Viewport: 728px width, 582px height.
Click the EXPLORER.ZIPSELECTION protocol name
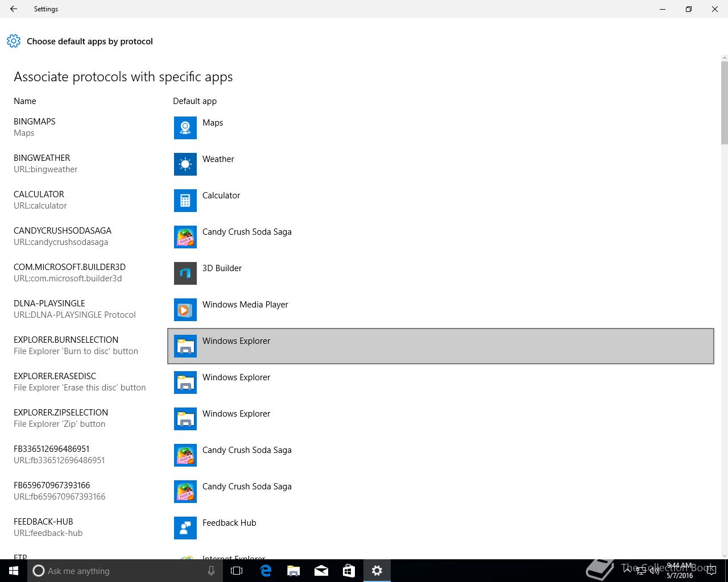(x=61, y=413)
